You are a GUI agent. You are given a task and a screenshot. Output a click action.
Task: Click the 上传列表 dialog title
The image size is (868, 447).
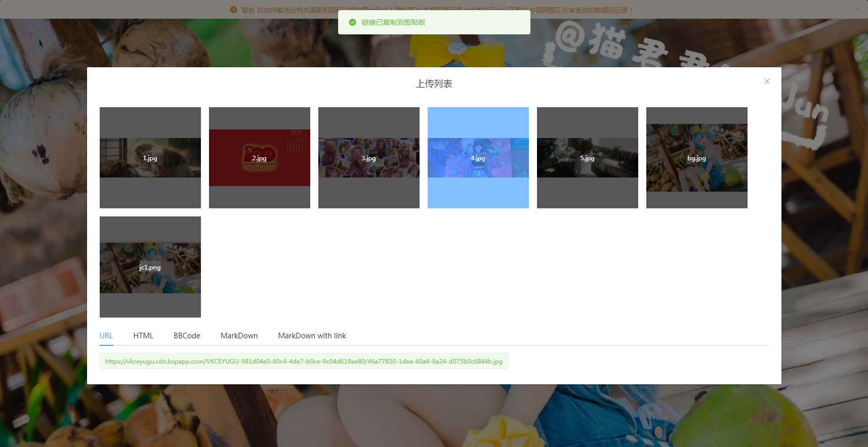pos(434,84)
